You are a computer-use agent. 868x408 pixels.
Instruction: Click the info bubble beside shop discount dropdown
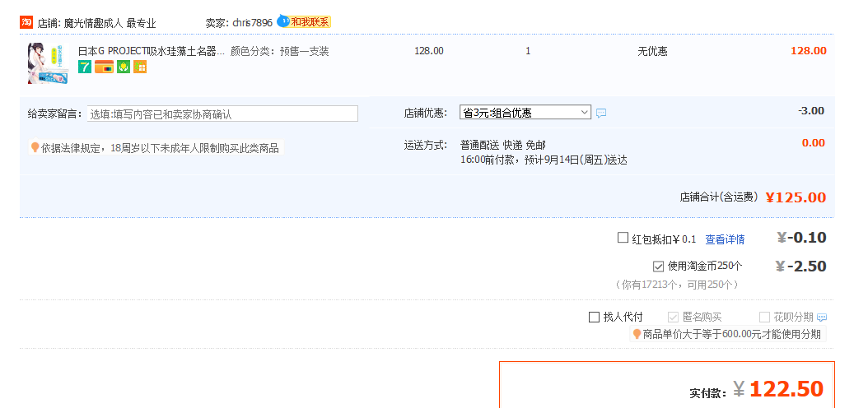coord(601,113)
